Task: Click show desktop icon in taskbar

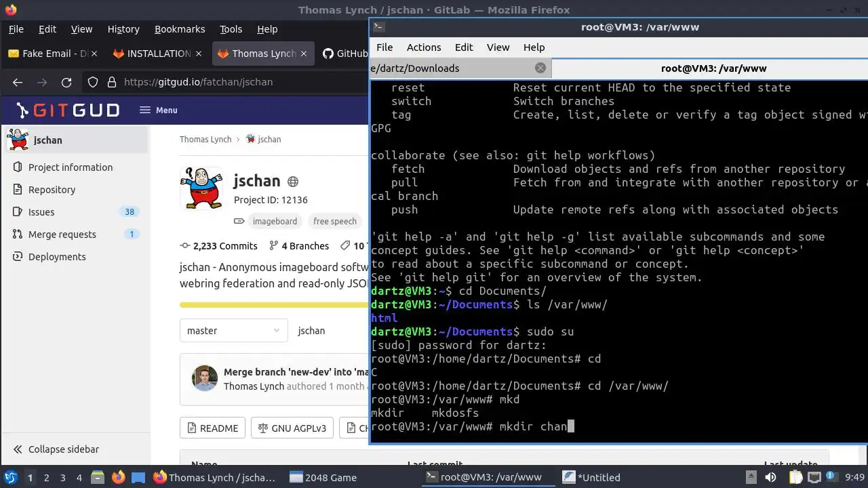Action: click(x=138, y=477)
